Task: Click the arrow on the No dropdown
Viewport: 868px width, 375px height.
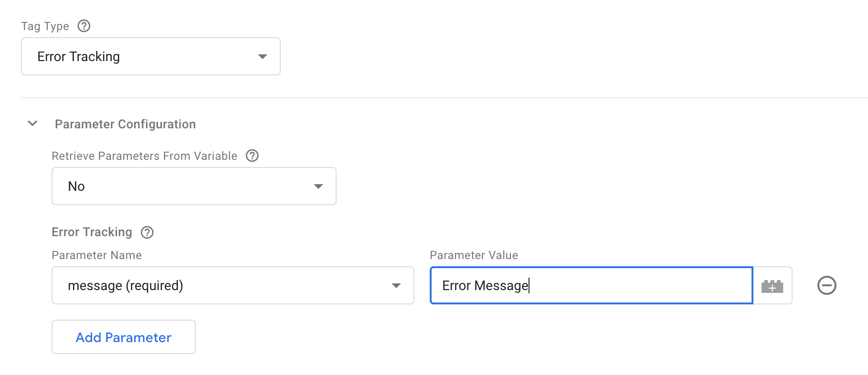Action: [318, 186]
